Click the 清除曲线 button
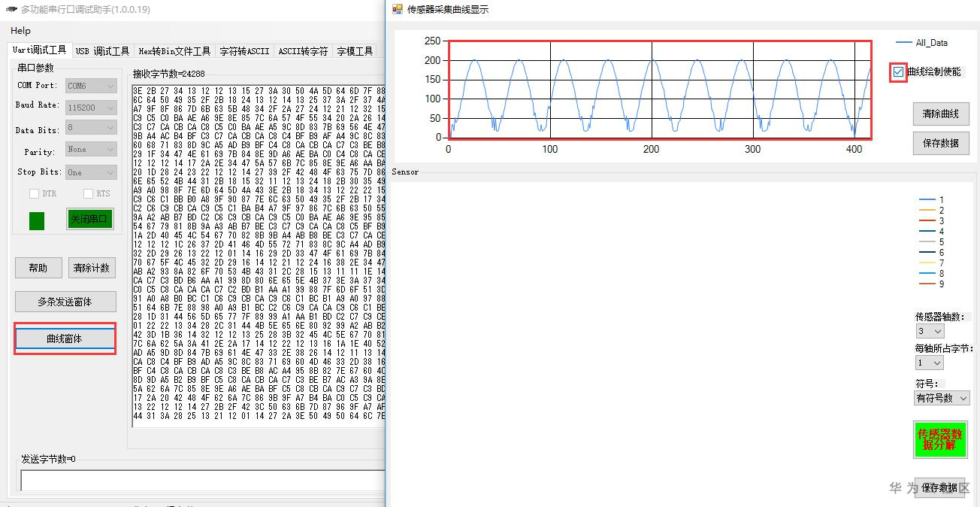 pos(941,114)
